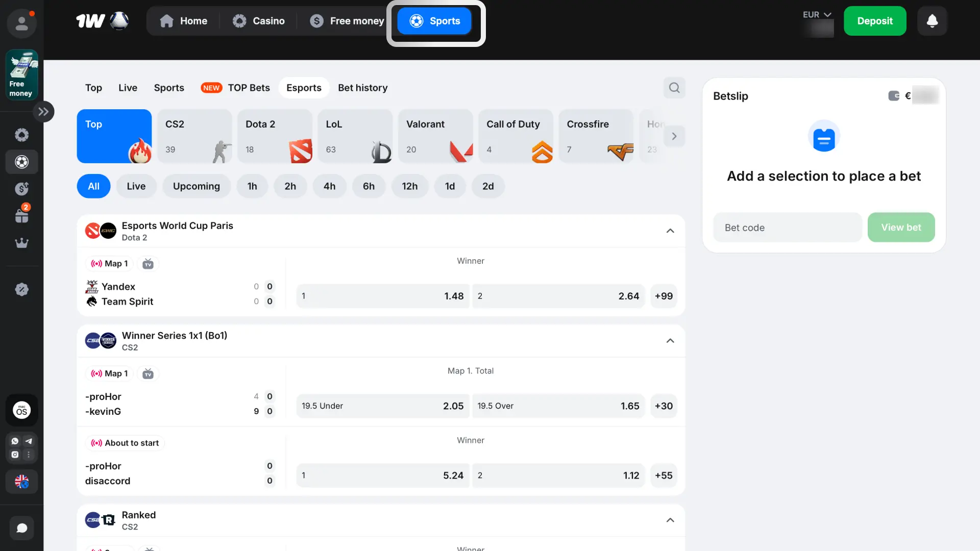Expand +99 more markets for Yandex match
The height and width of the screenshot is (551, 980).
tap(664, 296)
